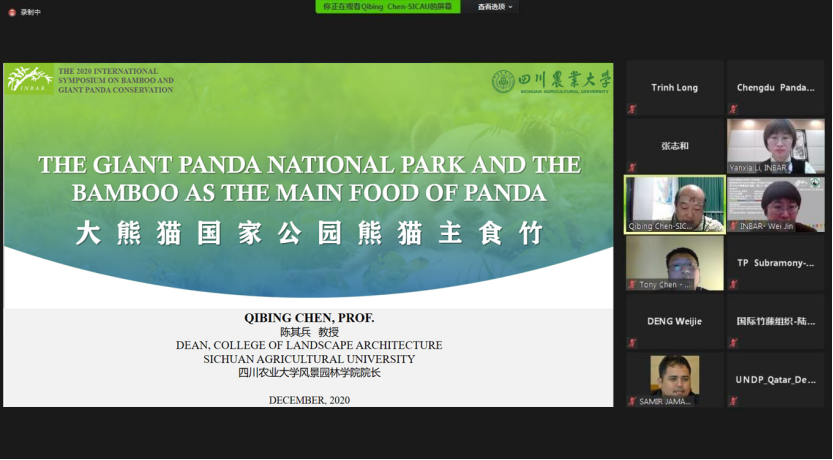Click the muted mic icon on INBAR- Wei Jin tile
This screenshot has width=833, height=460.
click(733, 226)
